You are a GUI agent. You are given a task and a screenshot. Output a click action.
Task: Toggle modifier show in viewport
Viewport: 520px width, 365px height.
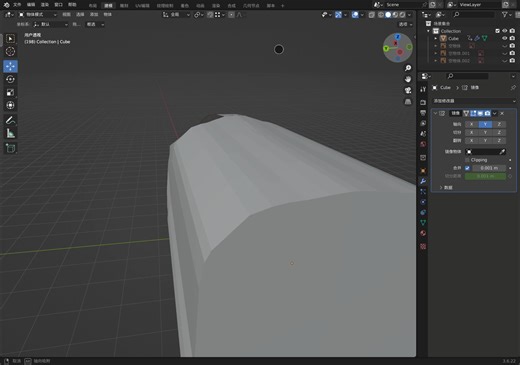(x=480, y=114)
